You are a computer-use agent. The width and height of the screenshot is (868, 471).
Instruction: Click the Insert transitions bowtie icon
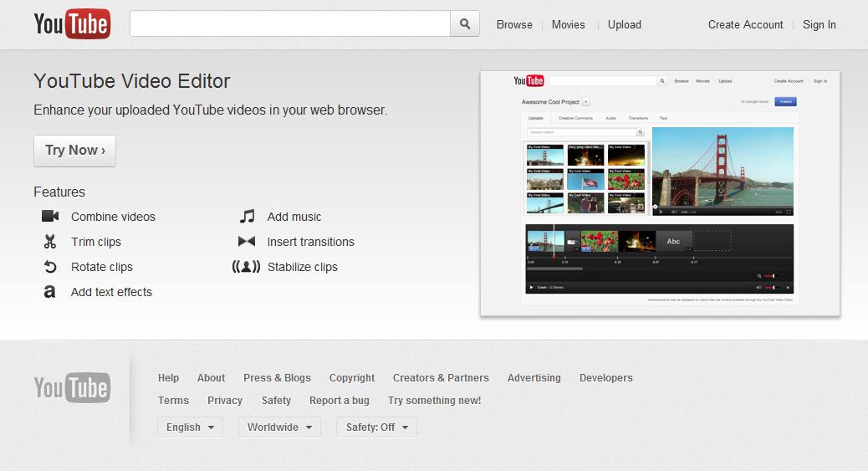(247, 242)
